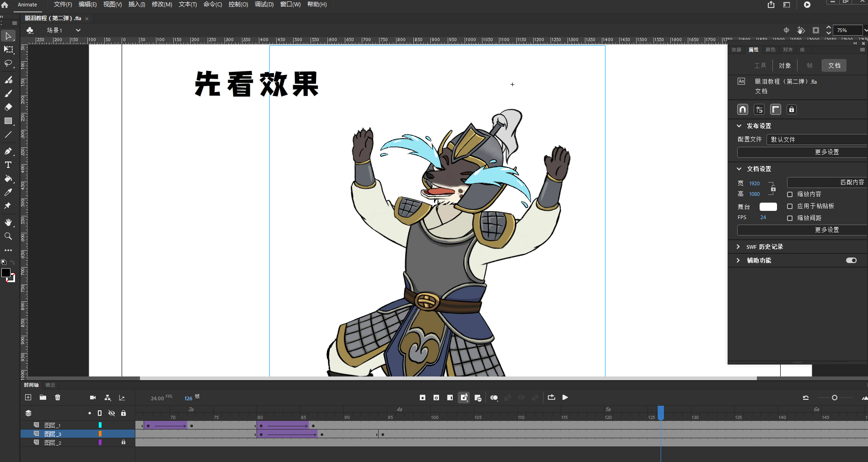Select the Zoom magnifier tool
868x462 pixels.
(8, 236)
